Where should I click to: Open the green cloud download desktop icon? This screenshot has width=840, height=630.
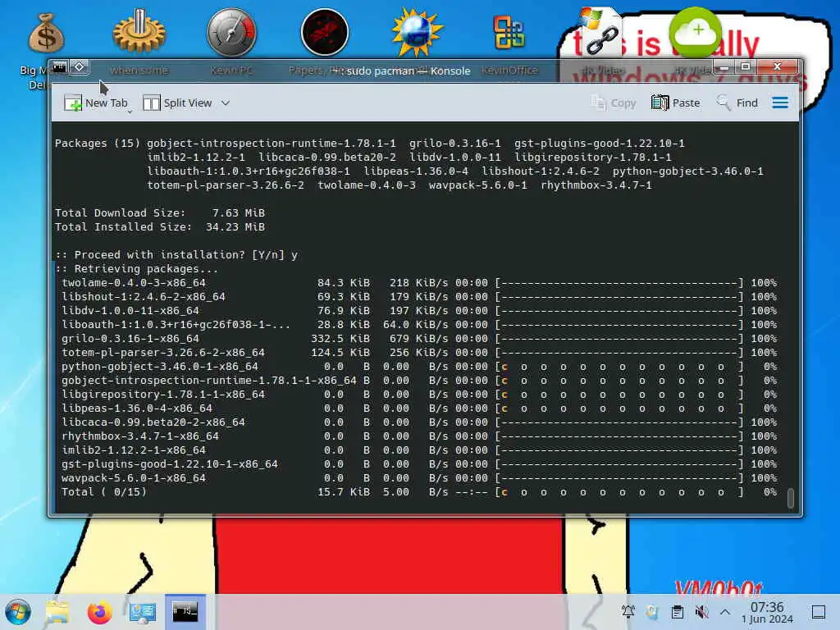[x=696, y=32]
